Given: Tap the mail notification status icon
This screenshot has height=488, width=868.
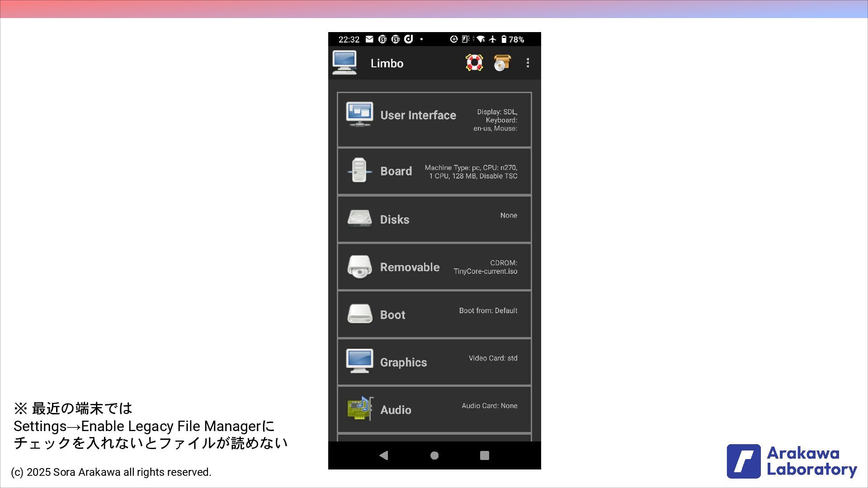Looking at the screenshot, I should pyautogui.click(x=369, y=39).
